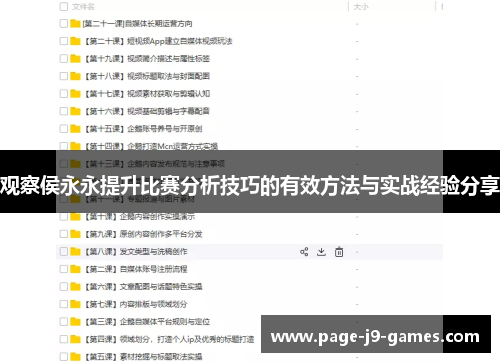This screenshot has width=500, height=362.
Task: Open folder name 自媒体账号注册流程
Action: (x=154, y=269)
